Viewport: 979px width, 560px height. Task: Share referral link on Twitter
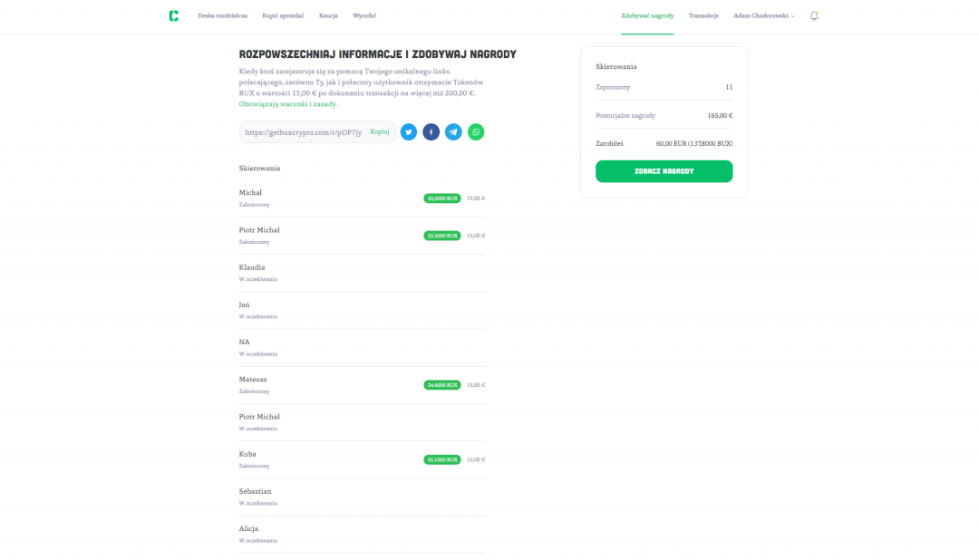click(409, 132)
